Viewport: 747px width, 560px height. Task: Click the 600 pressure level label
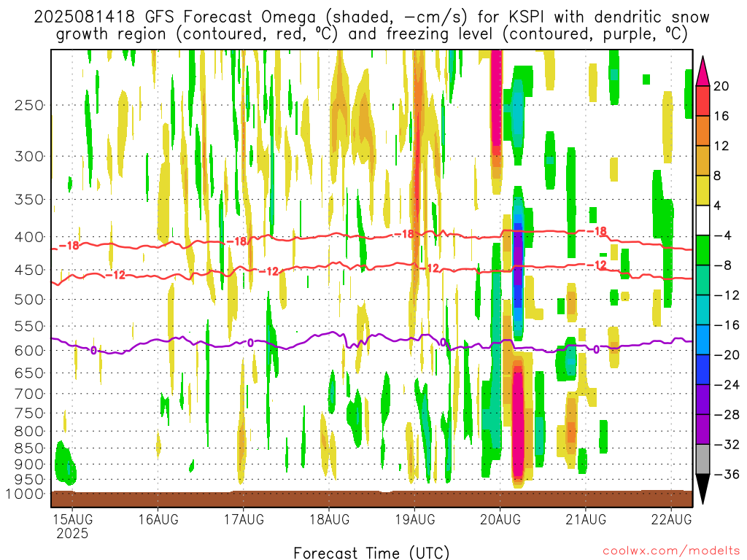click(x=29, y=351)
